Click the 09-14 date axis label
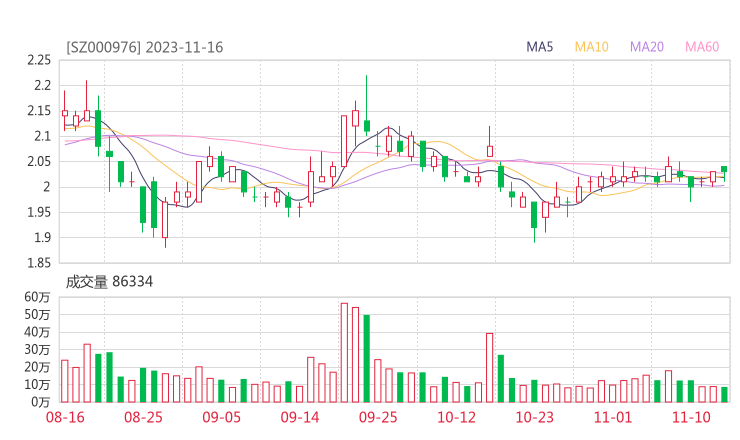This screenshot has width=740, height=440. click(x=300, y=417)
